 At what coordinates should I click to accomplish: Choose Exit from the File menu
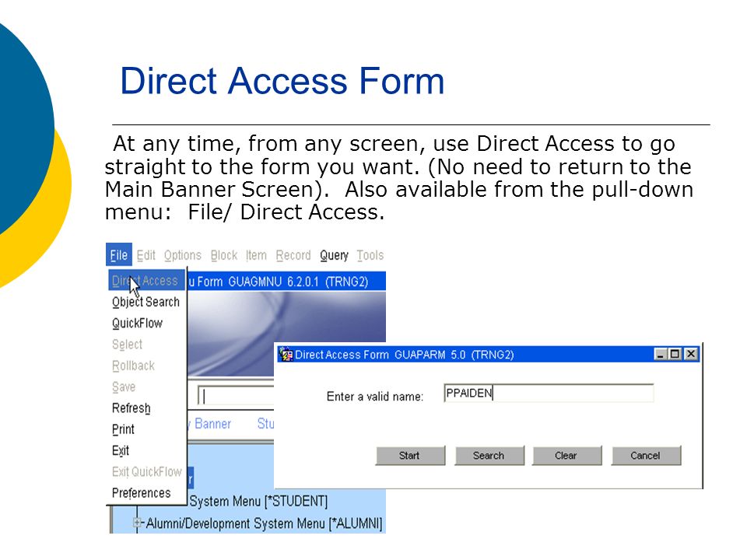(121, 450)
